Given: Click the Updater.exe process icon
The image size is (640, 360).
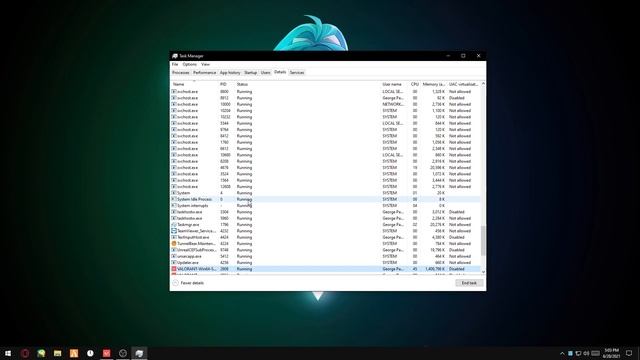Looking at the screenshot, I should click(x=174, y=262).
